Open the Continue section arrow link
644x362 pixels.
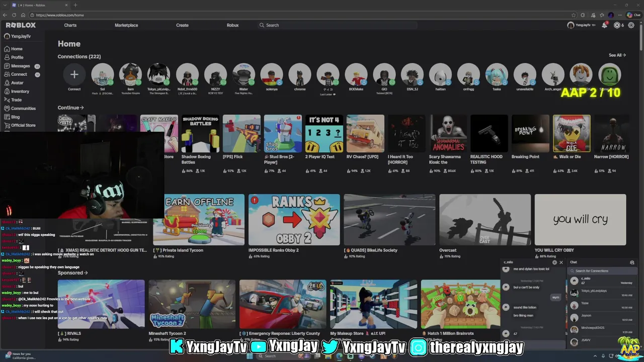pos(70,108)
